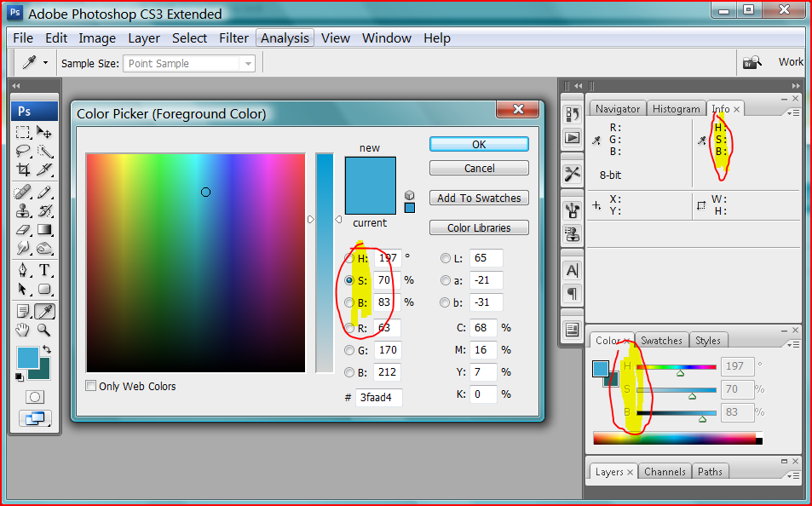Click the Add To Swatches button
The image size is (812, 506).
click(x=478, y=197)
